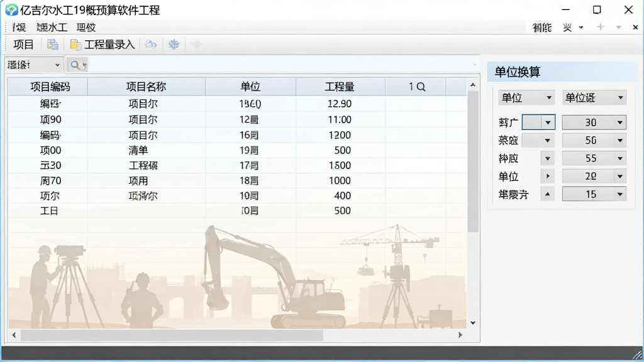Click the copy documents icon in toolbar
Image resolution: width=644 pixels, height=362 pixels.
pos(53,45)
